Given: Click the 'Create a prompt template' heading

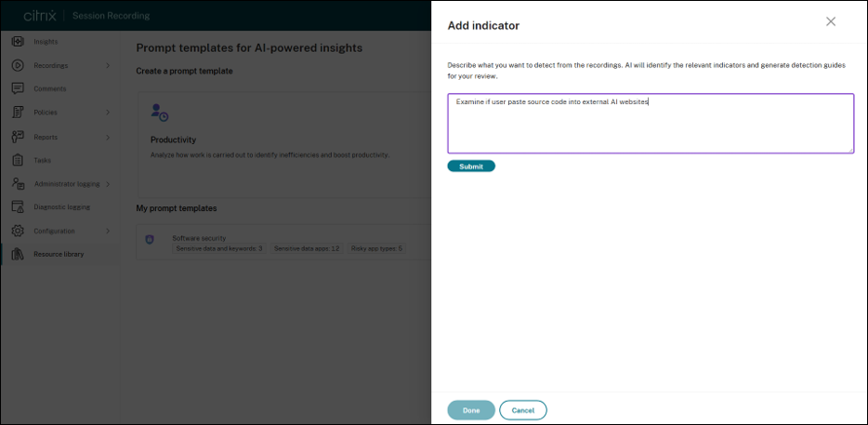Looking at the screenshot, I should (x=184, y=71).
